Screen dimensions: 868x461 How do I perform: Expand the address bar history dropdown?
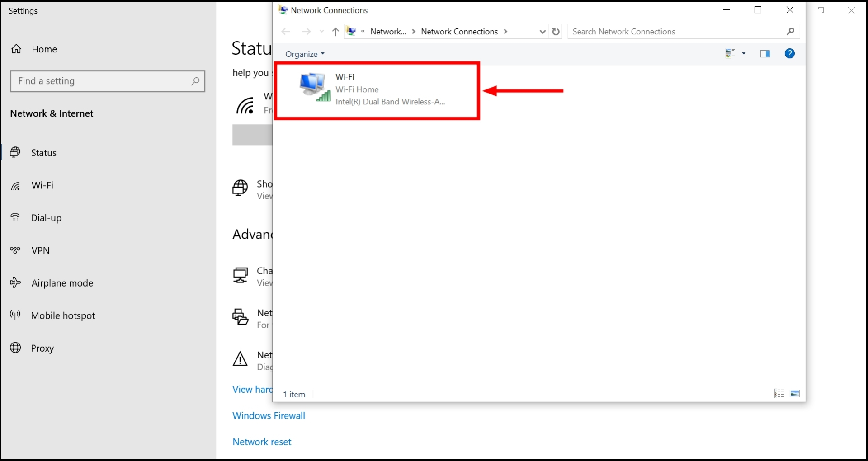coord(542,32)
